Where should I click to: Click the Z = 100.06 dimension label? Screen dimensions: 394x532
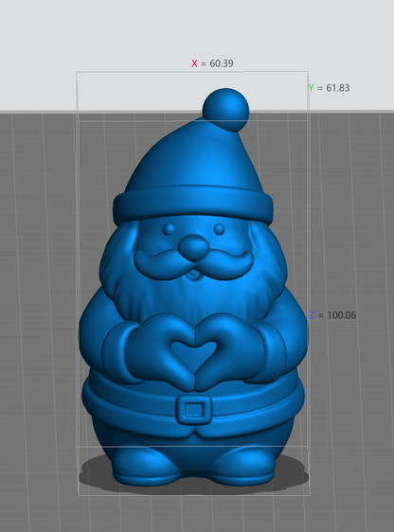[332, 315]
